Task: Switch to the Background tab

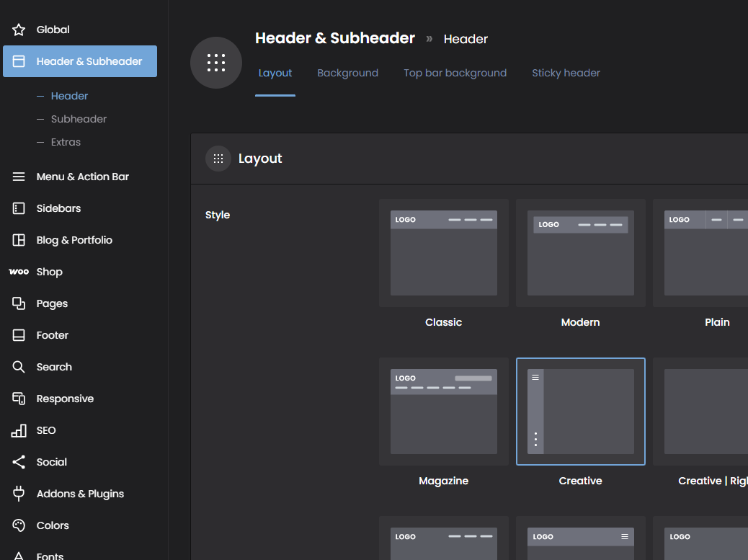Action: (x=347, y=73)
